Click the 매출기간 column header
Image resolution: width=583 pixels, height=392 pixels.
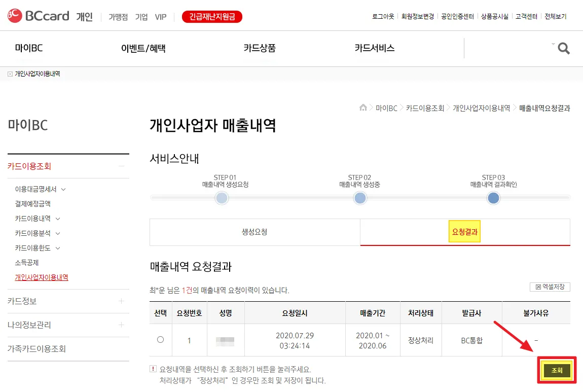point(373,313)
